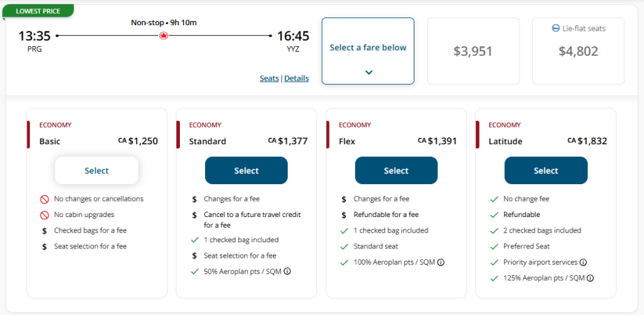This screenshot has width=644, height=315.
Task: Choose the Economy Latitude fare
Action: (x=546, y=171)
